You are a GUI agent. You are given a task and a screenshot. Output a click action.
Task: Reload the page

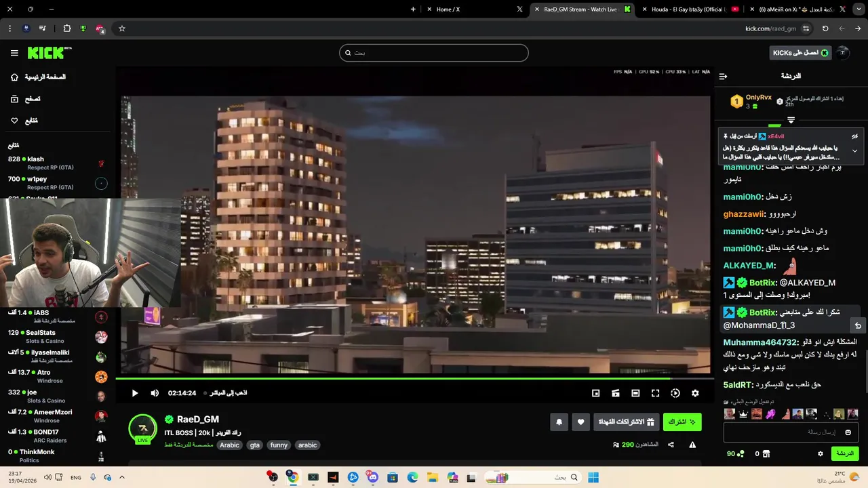pyautogui.click(x=825, y=28)
